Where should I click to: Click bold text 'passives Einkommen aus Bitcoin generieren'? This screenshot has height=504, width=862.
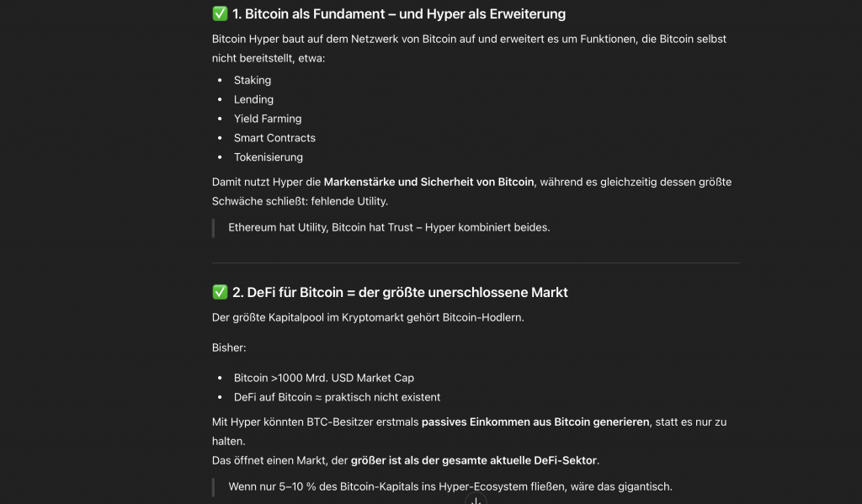[x=535, y=422]
